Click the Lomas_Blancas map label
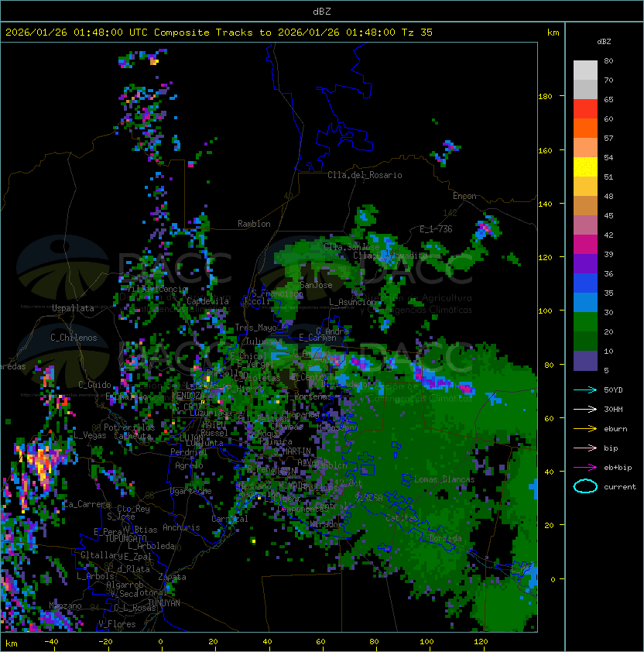644x652 pixels. [x=444, y=479]
